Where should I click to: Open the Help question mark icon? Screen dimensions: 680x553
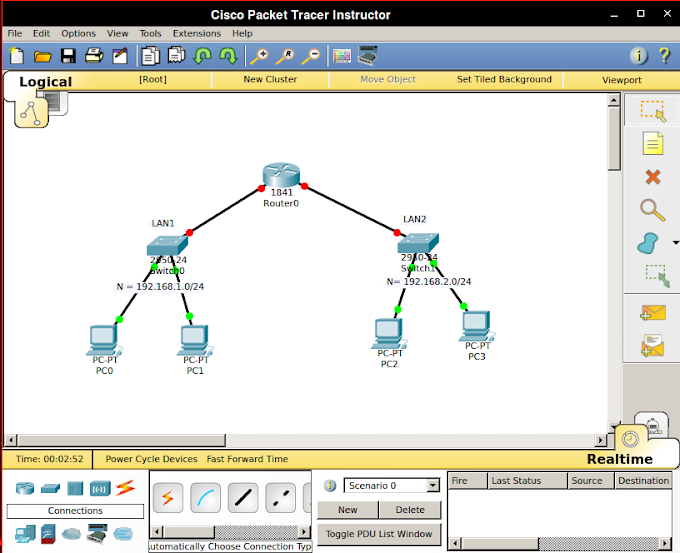[x=664, y=56]
